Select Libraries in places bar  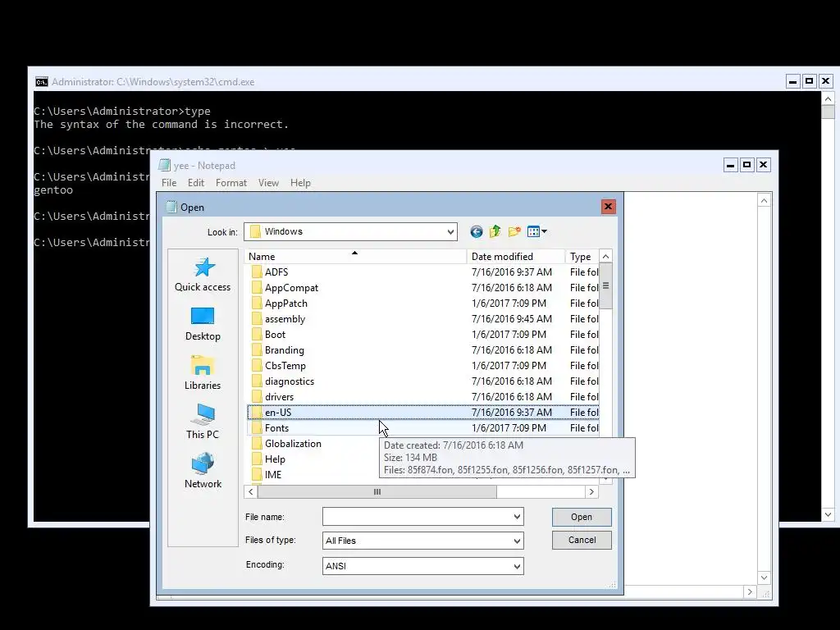[x=203, y=373]
